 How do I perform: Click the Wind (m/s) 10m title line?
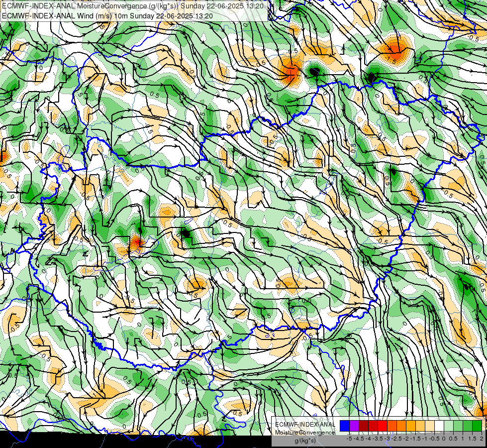(x=107, y=15)
